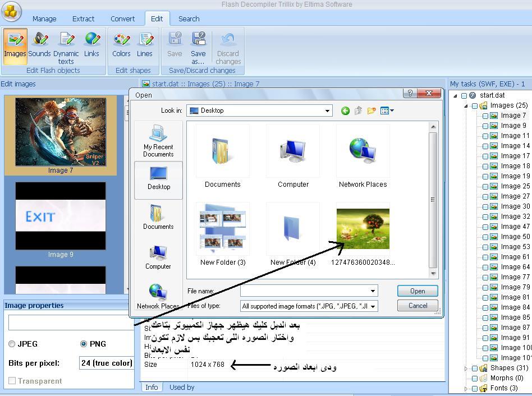Switch to the Manage ribbon tab
532x396 pixels.
[x=44, y=19]
